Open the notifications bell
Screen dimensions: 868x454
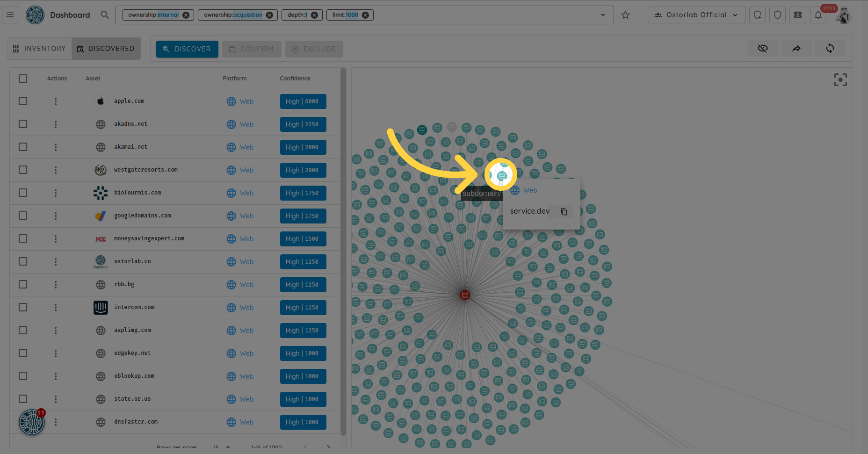point(818,15)
